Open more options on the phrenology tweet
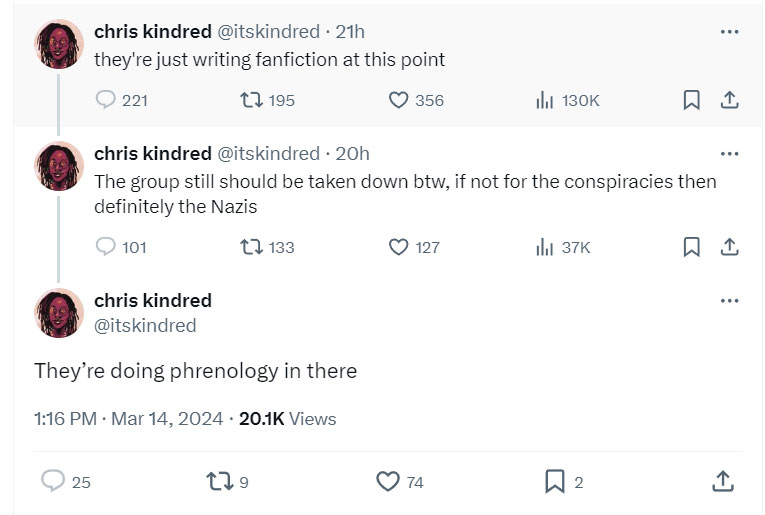 729,301
